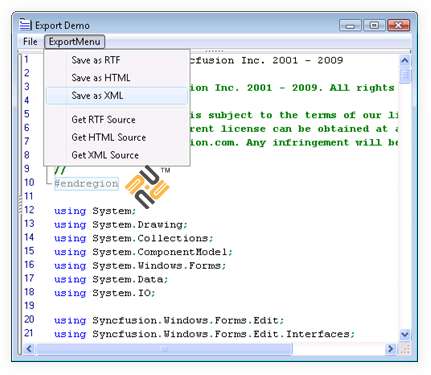Click horizontal scrollbar left arrow
This screenshot has width=431, height=375.
point(29,349)
